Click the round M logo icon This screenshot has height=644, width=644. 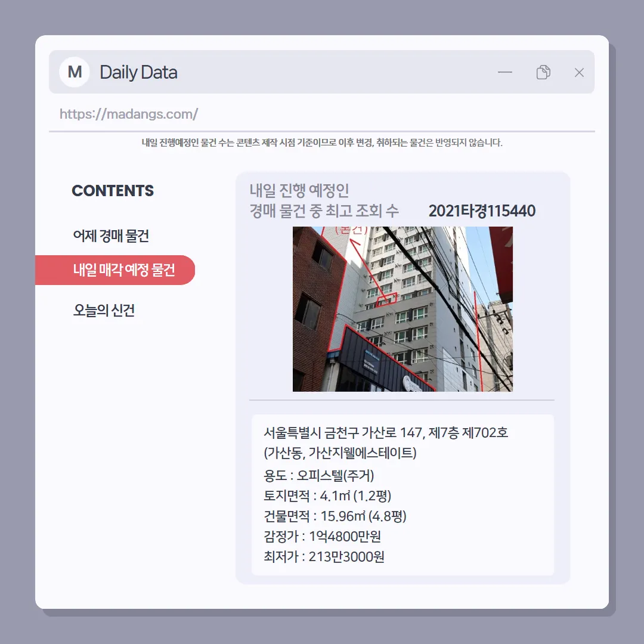tap(75, 72)
